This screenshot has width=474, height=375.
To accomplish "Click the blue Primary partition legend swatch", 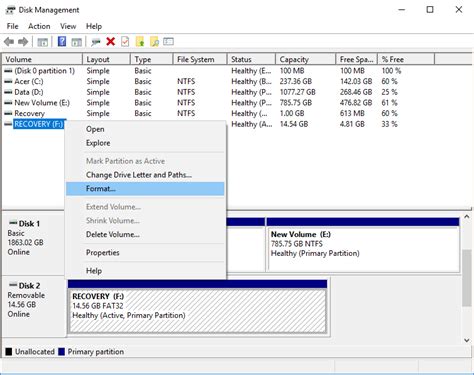I will coord(61,352).
